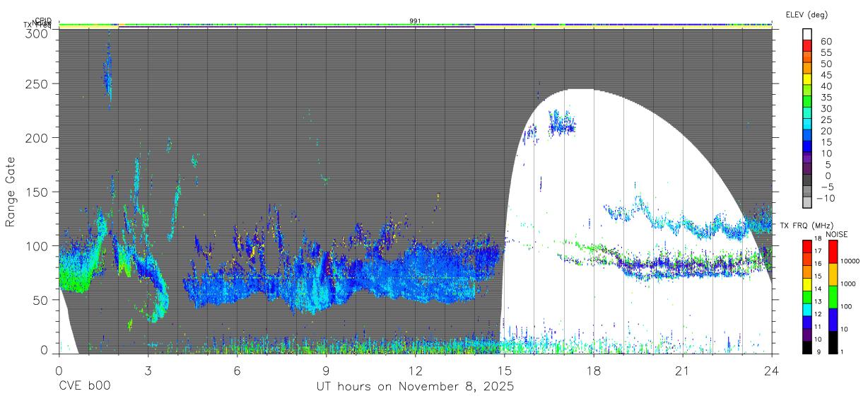This screenshot has height=401, width=868.
Task: Pick the light gray bottom ELEV colorbar segment
Action: point(807,202)
